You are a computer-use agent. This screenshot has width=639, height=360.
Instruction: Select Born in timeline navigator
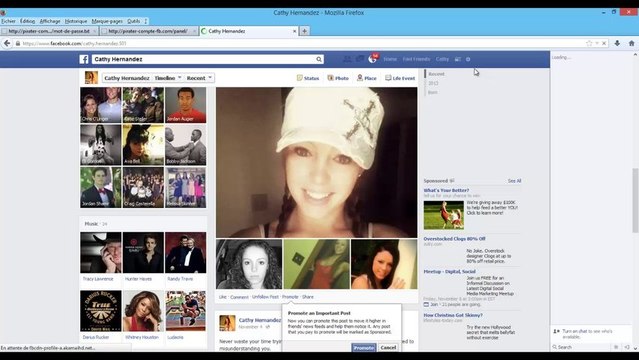coord(433,92)
